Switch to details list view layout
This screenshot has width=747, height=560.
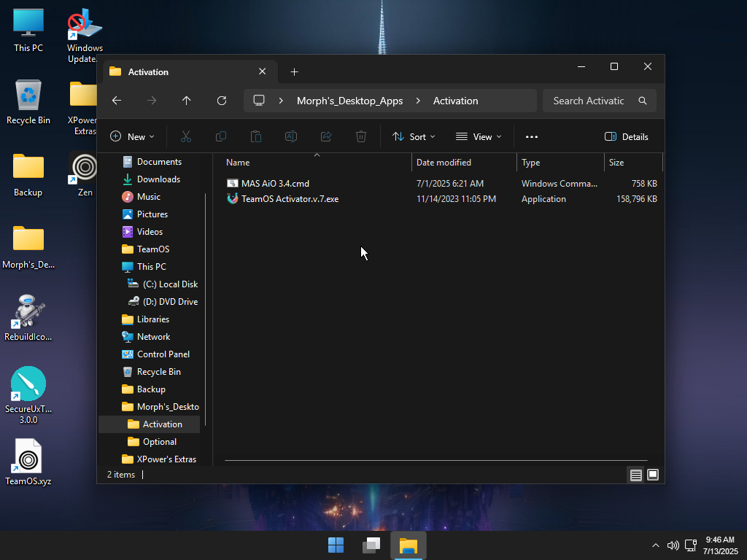tap(636, 475)
